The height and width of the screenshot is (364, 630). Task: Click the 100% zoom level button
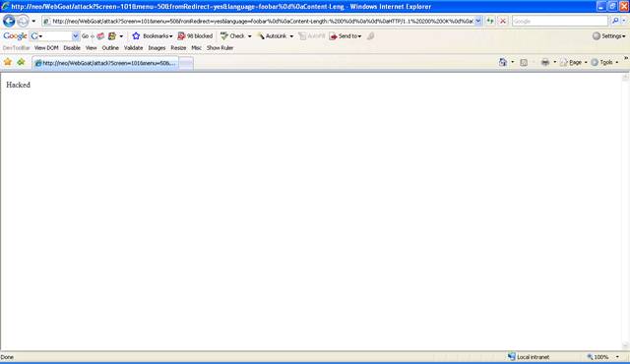pos(598,357)
